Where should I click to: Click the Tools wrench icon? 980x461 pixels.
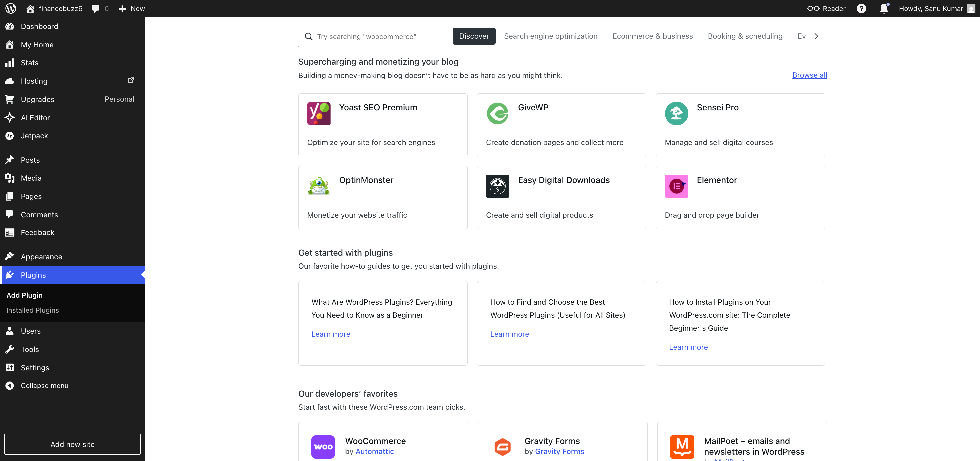pos(10,349)
